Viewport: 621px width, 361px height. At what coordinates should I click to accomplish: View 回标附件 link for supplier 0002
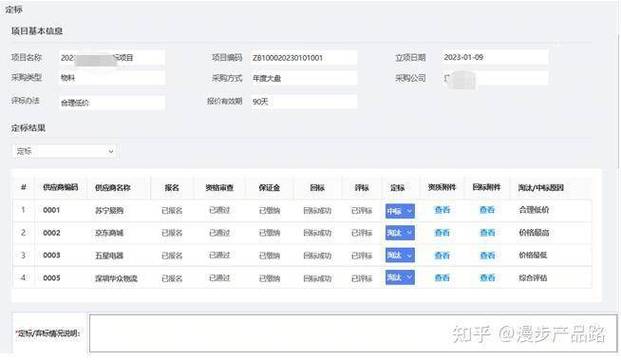pos(487,233)
